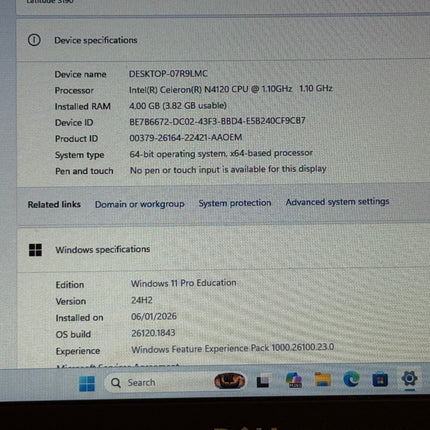430x430 pixels.
Task: Click the taskbar search magnifier icon
Action: pos(116,383)
